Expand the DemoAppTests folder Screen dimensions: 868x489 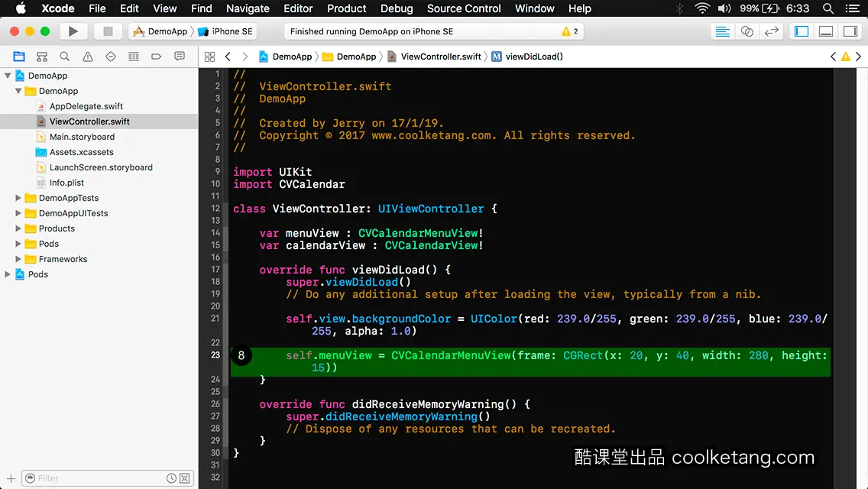(18, 198)
